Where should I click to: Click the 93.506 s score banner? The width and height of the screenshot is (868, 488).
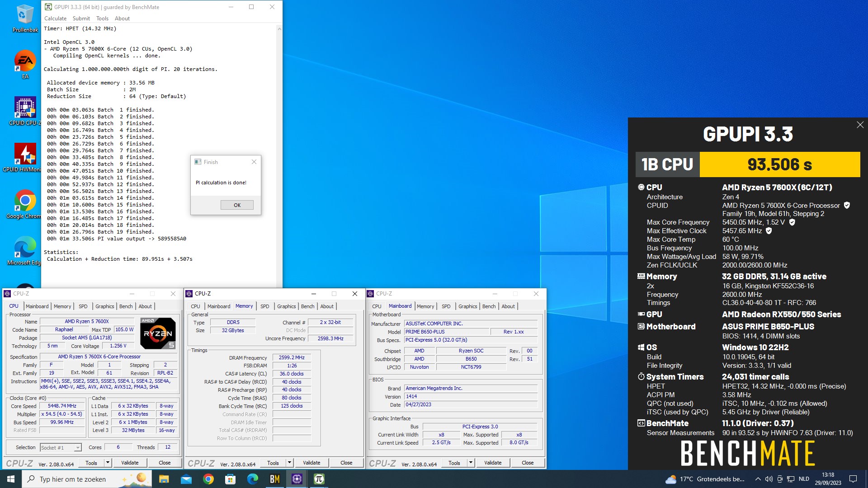780,164
